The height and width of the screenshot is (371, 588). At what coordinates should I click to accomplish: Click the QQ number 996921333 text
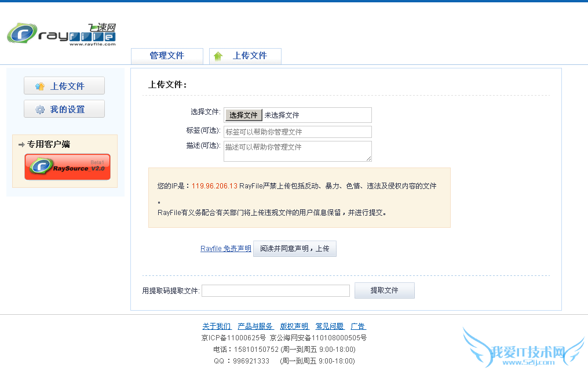pos(251,361)
